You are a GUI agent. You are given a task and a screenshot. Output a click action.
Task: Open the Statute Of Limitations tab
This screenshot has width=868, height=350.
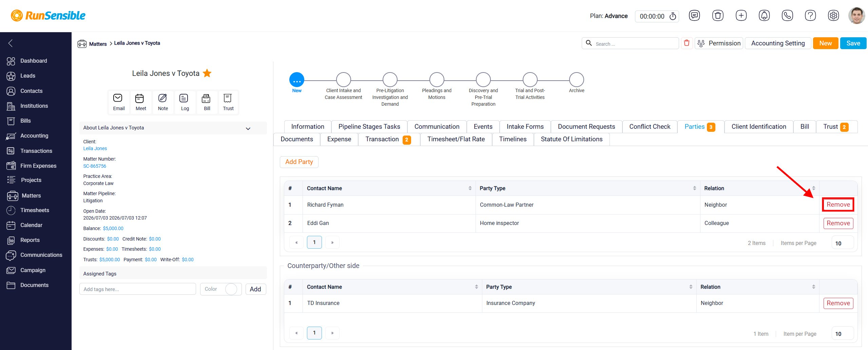[572, 139]
